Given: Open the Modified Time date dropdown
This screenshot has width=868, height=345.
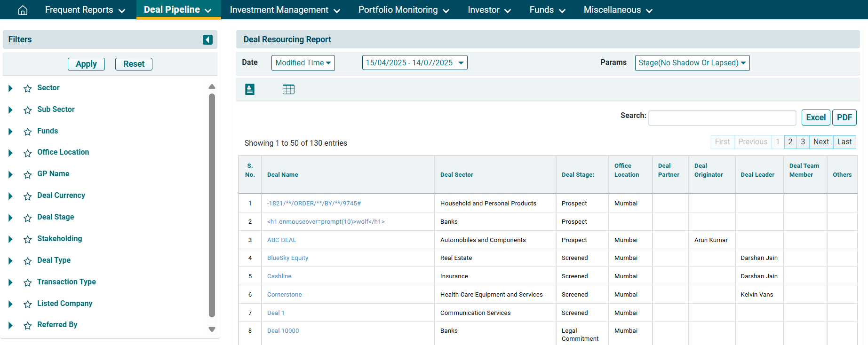Looking at the screenshot, I should (303, 63).
